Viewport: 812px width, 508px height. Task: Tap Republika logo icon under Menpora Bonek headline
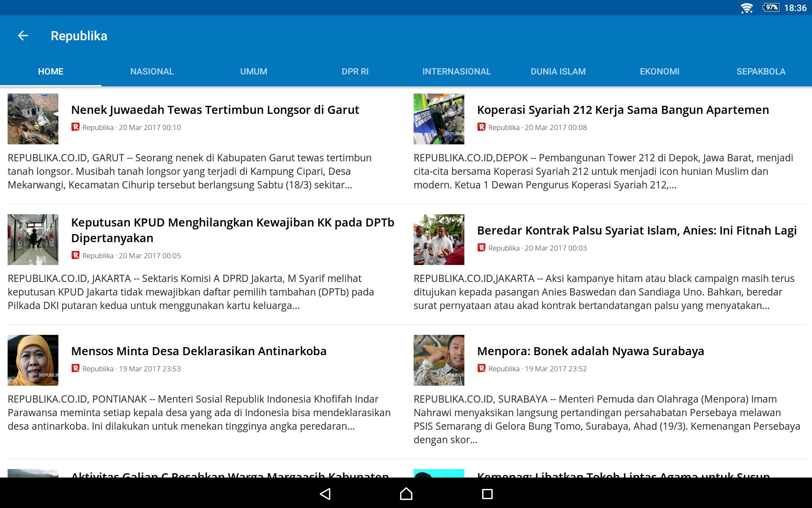point(481,368)
